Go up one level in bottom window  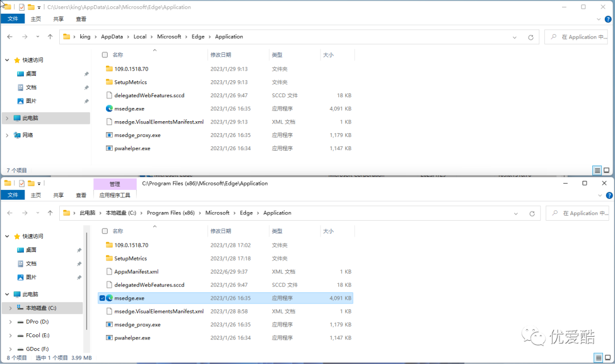point(50,213)
